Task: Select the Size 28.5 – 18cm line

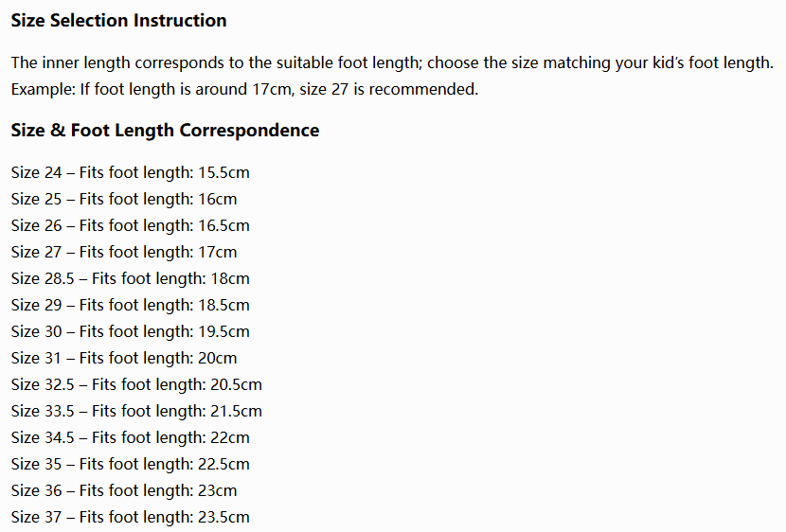Action: click(131, 279)
